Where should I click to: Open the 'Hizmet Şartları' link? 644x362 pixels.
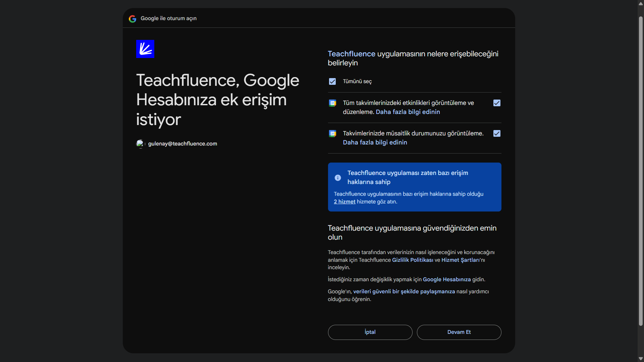(x=460, y=260)
